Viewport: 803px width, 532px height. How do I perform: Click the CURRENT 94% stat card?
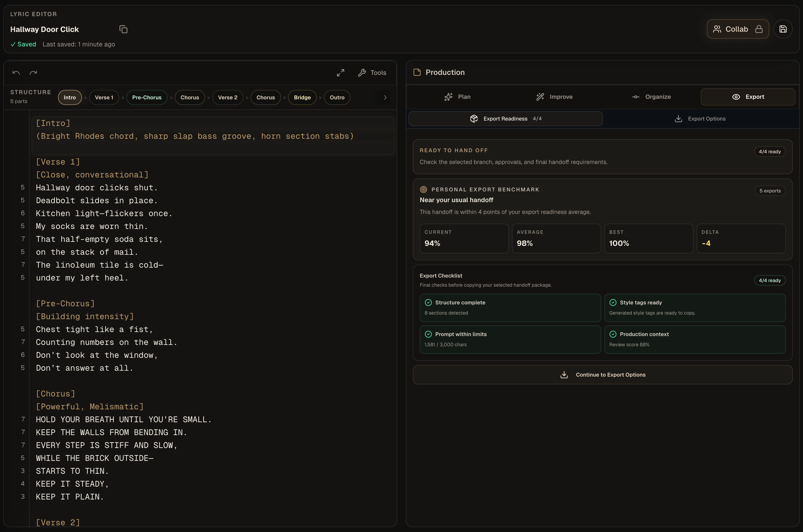point(464,238)
